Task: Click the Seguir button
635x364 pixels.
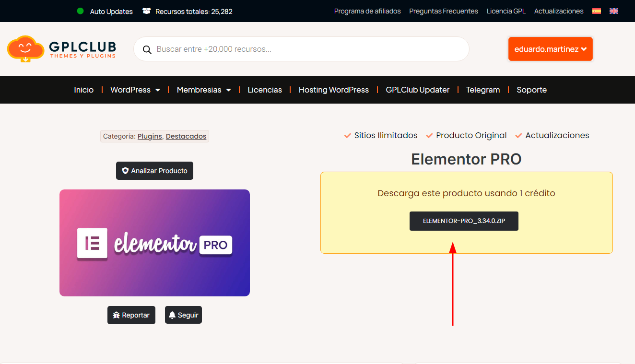Action: point(183,315)
